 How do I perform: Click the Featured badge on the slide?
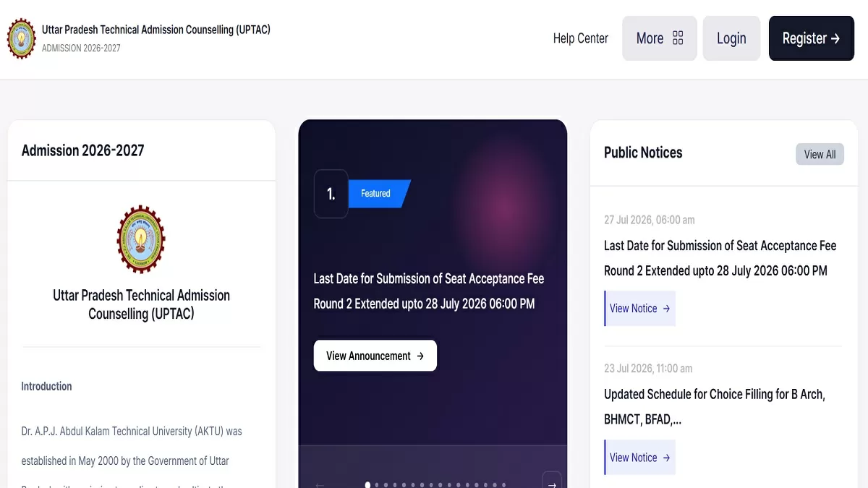pos(379,194)
